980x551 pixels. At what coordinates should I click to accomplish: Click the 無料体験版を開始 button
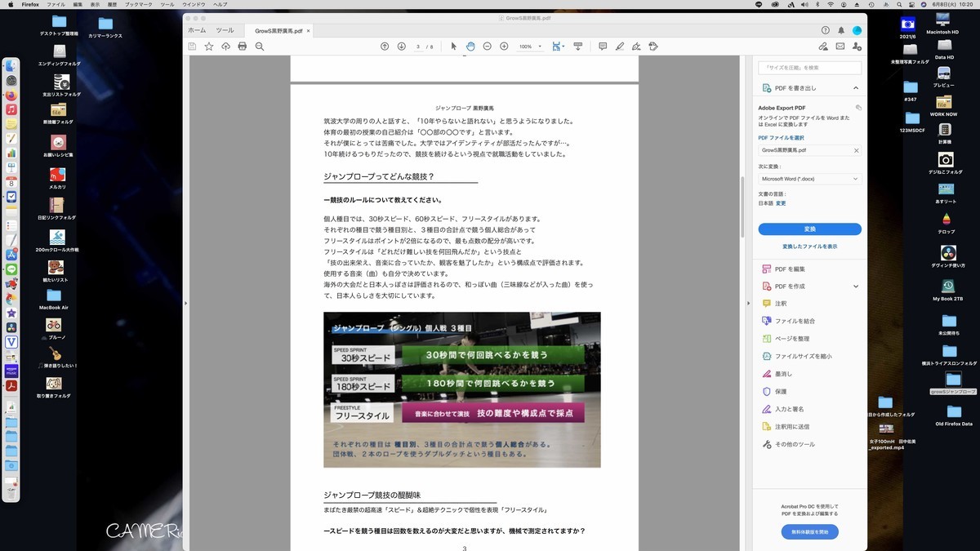click(x=809, y=532)
